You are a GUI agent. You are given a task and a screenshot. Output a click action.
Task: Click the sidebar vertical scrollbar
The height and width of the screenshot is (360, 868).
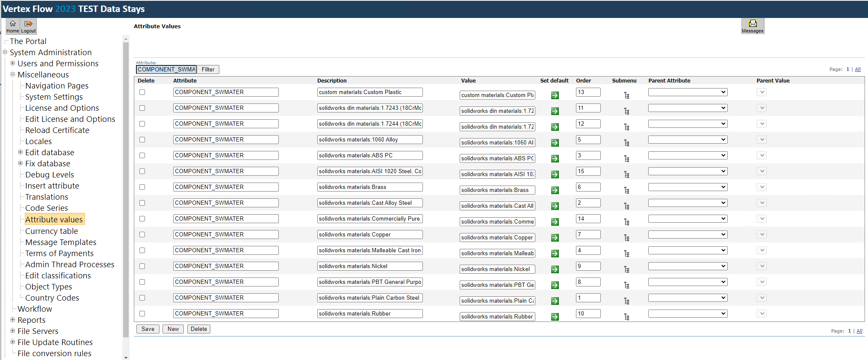[126, 188]
